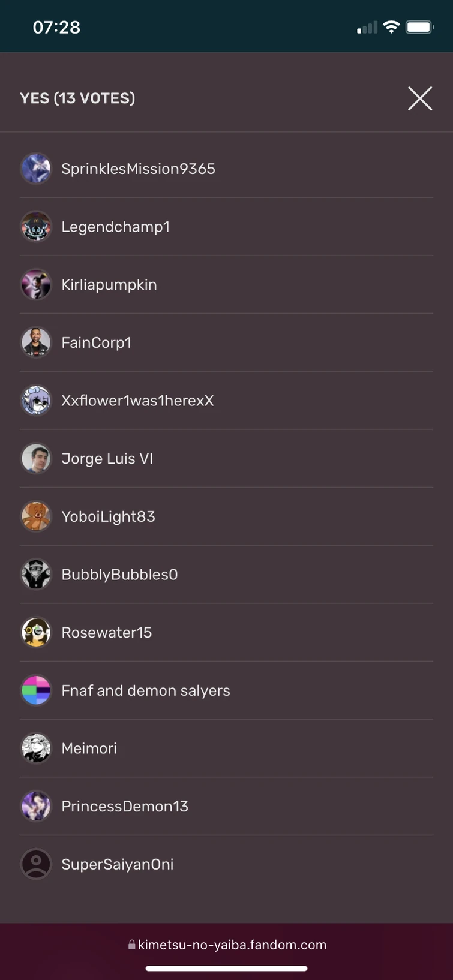Image resolution: width=453 pixels, height=980 pixels.
Task: Tap the kimetsu-no-yaiba.fandom.com address bar
Action: coord(227,945)
